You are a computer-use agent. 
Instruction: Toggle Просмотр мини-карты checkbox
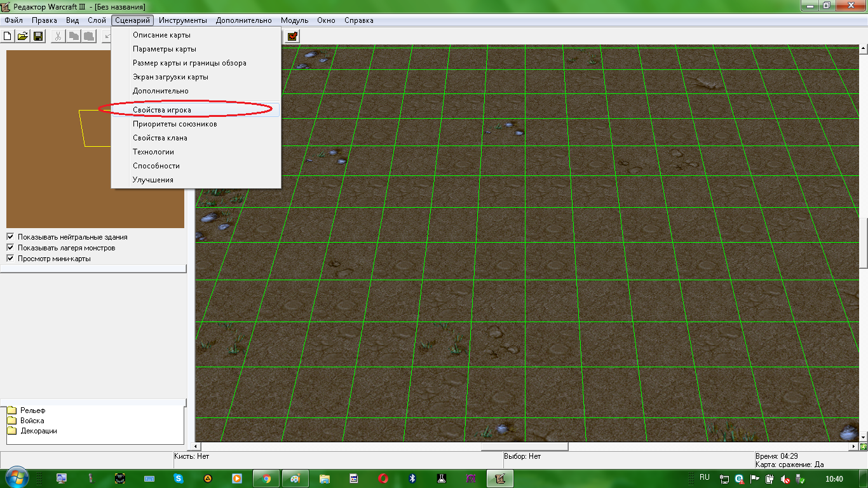coord(10,259)
